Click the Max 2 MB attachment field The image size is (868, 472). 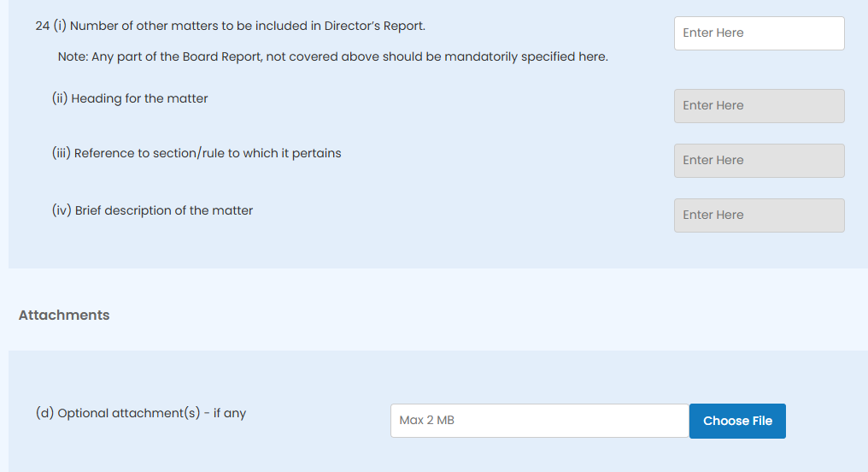point(539,421)
